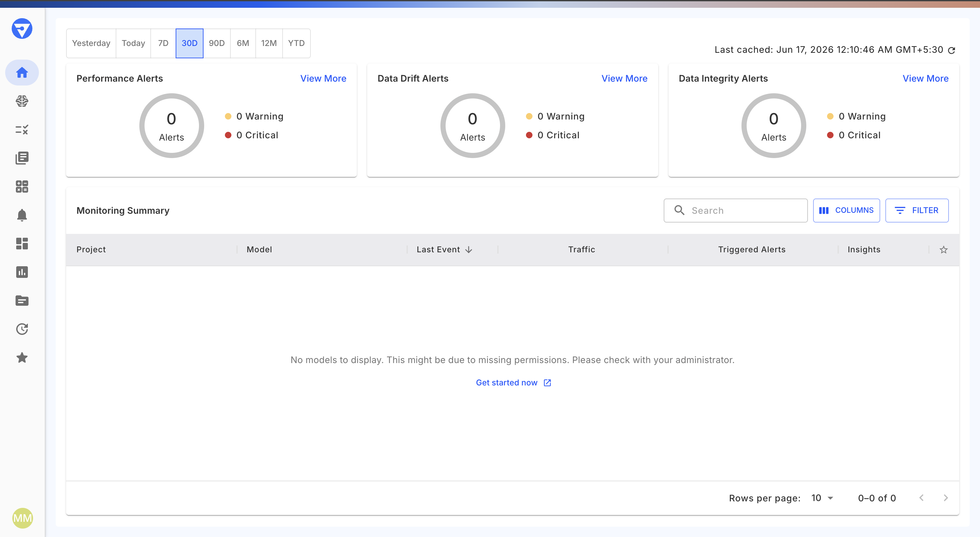Select the Yesterday time range
The image size is (980, 537).
(91, 43)
